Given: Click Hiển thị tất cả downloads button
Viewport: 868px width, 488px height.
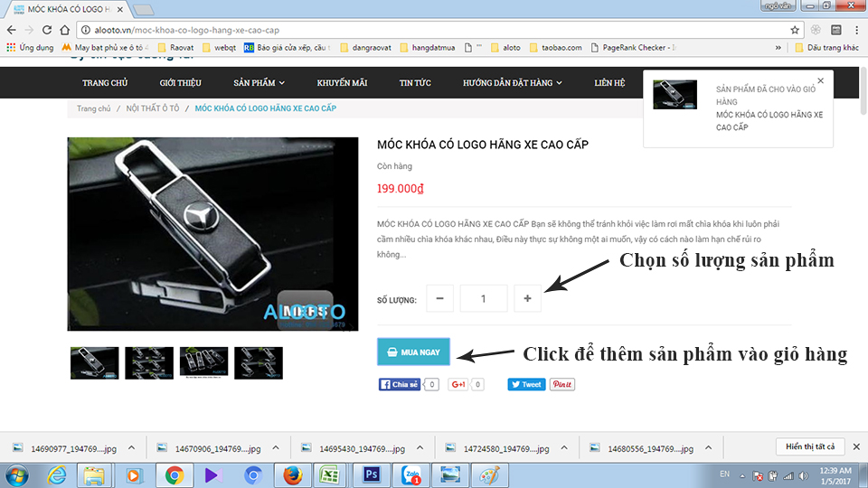Looking at the screenshot, I should click(x=810, y=446).
